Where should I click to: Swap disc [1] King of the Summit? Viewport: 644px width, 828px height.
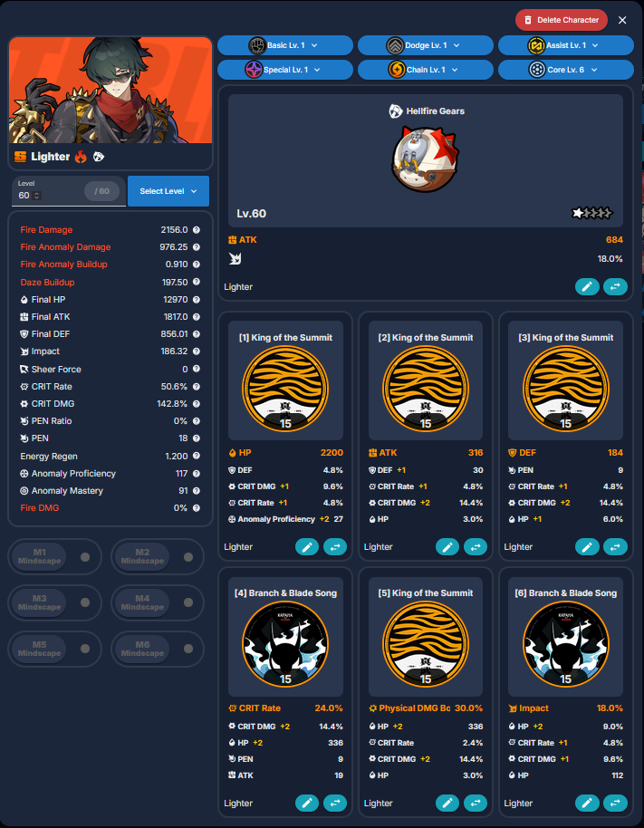334,547
